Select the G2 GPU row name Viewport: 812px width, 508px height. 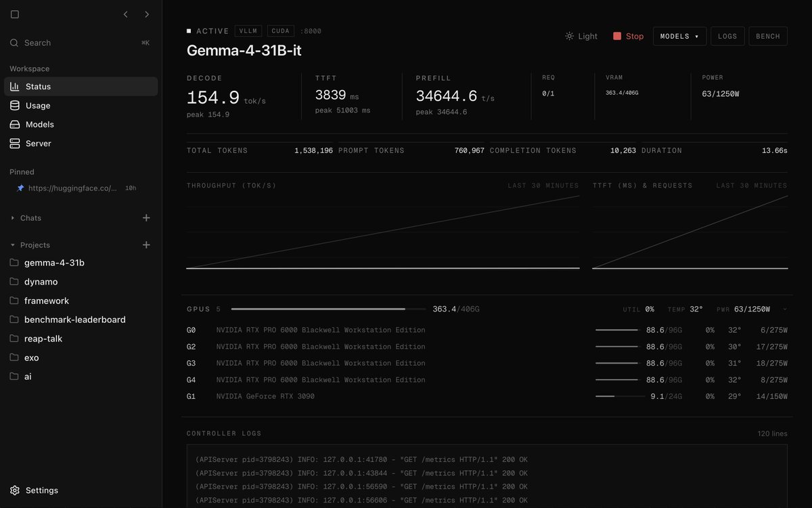321,347
